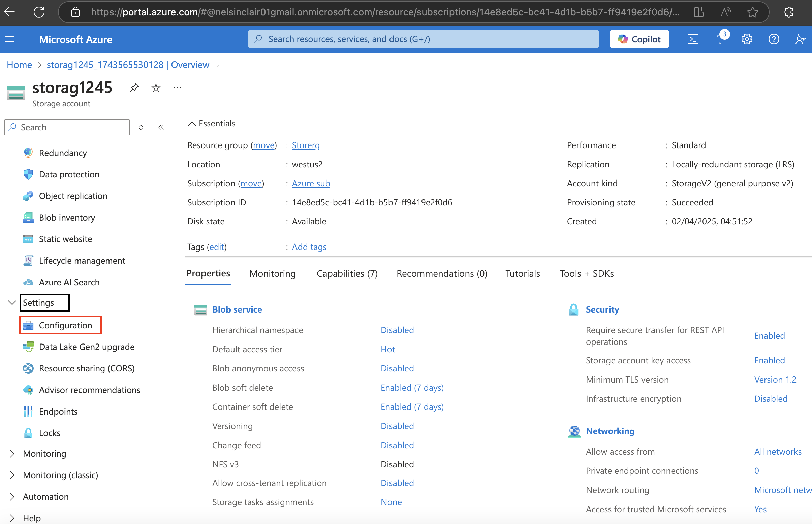This screenshot has width=812, height=524.
Task: Open the notifications bell
Action: point(720,39)
